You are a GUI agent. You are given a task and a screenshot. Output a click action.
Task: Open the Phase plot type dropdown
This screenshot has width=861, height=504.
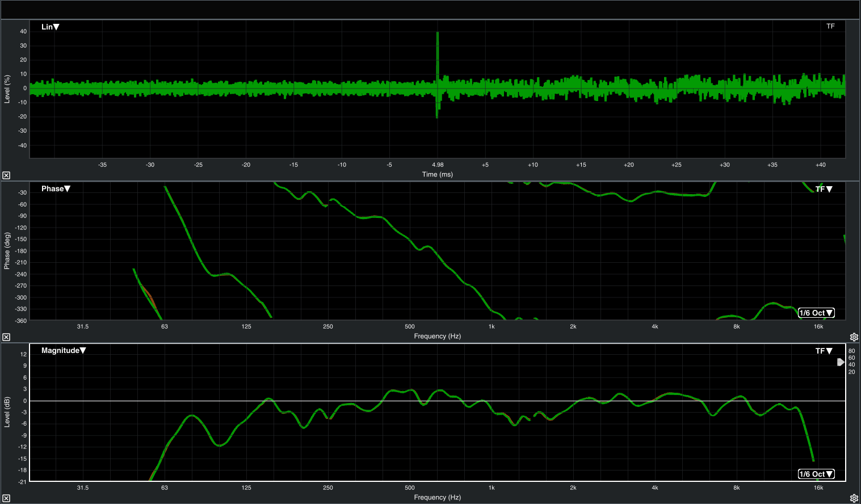tap(56, 188)
